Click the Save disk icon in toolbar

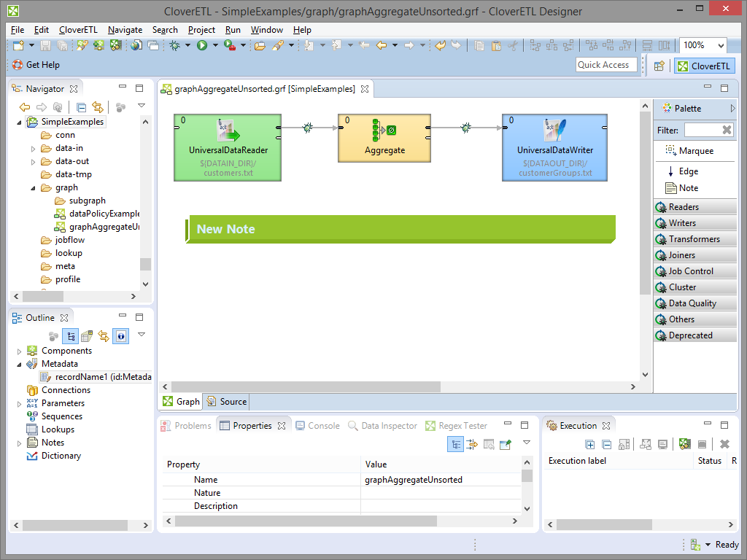pyautogui.click(x=45, y=45)
